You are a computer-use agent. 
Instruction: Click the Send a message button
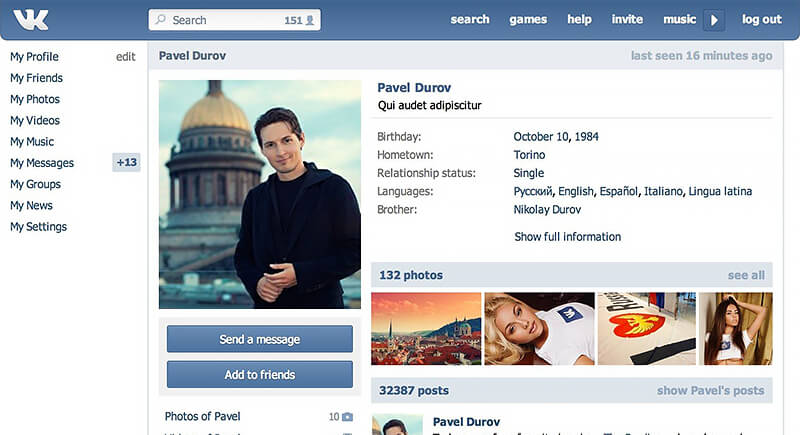pyautogui.click(x=260, y=339)
